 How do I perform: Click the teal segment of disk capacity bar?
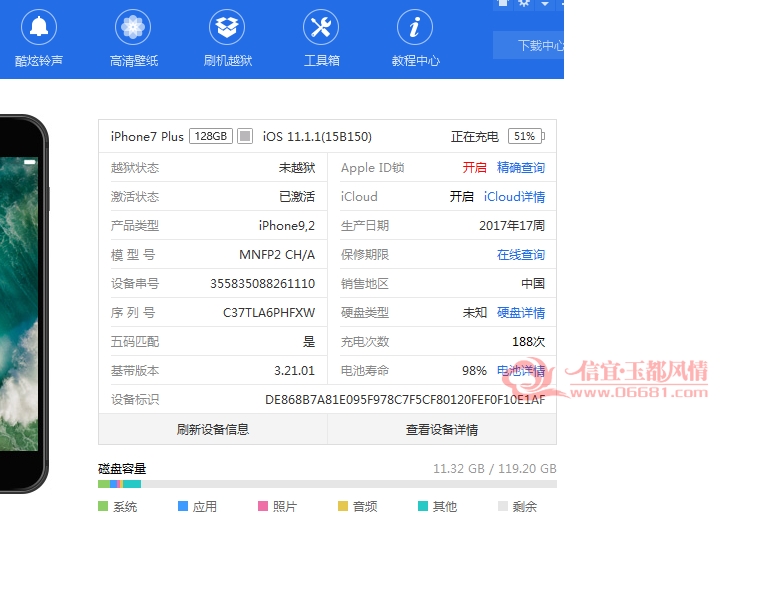point(132,484)
